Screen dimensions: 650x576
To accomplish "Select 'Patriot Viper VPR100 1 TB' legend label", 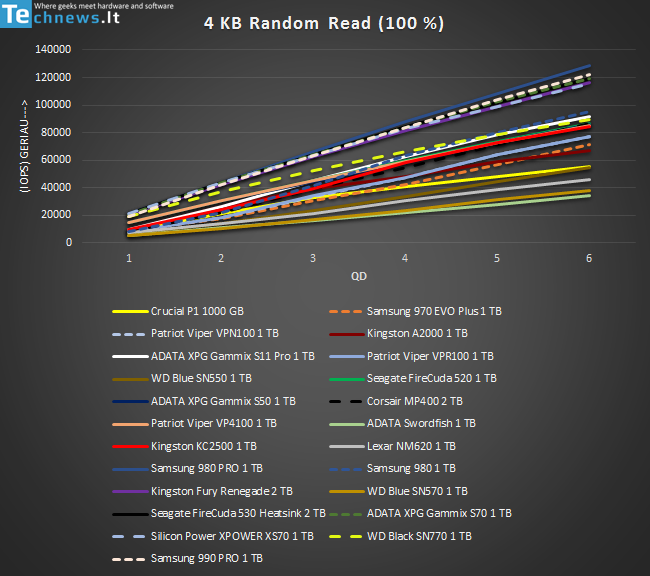I will (430, 356).
